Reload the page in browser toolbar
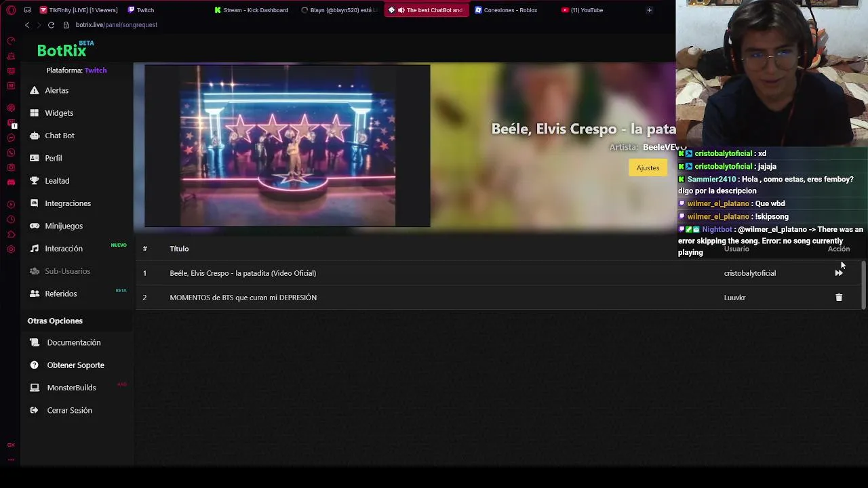 pyautogui.click(x=51, y=25)
